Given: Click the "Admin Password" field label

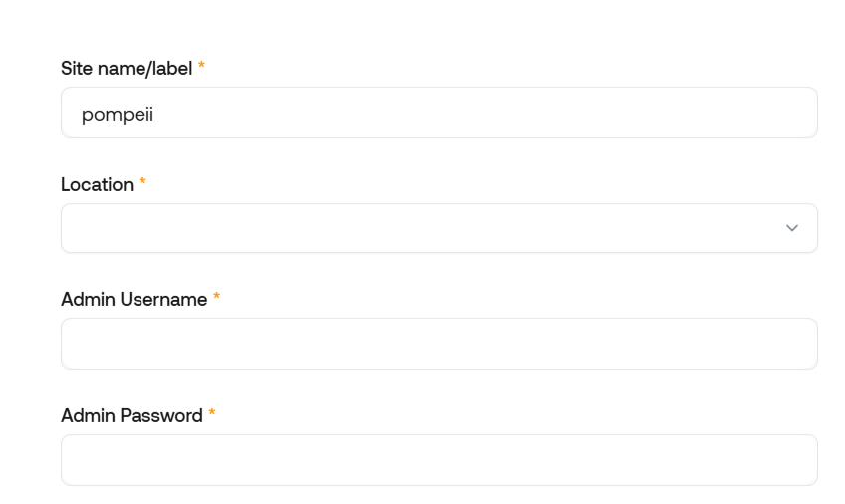Looking at the screenshot, I should 132,415.
